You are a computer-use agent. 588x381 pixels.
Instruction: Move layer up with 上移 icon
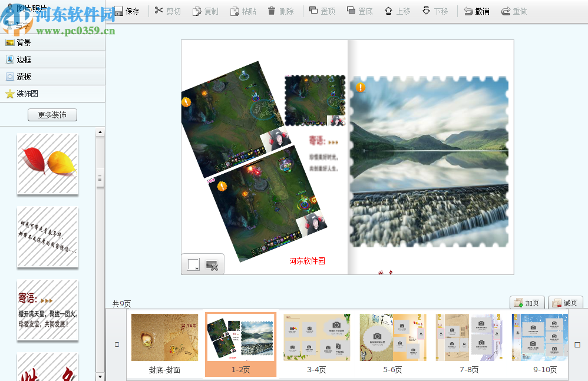pos(388,11)
